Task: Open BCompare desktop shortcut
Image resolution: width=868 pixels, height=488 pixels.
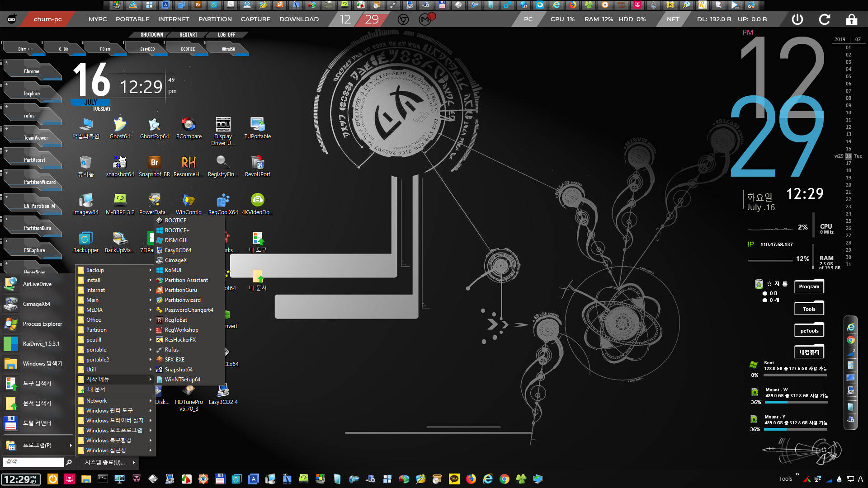Action: click(189, 128)
